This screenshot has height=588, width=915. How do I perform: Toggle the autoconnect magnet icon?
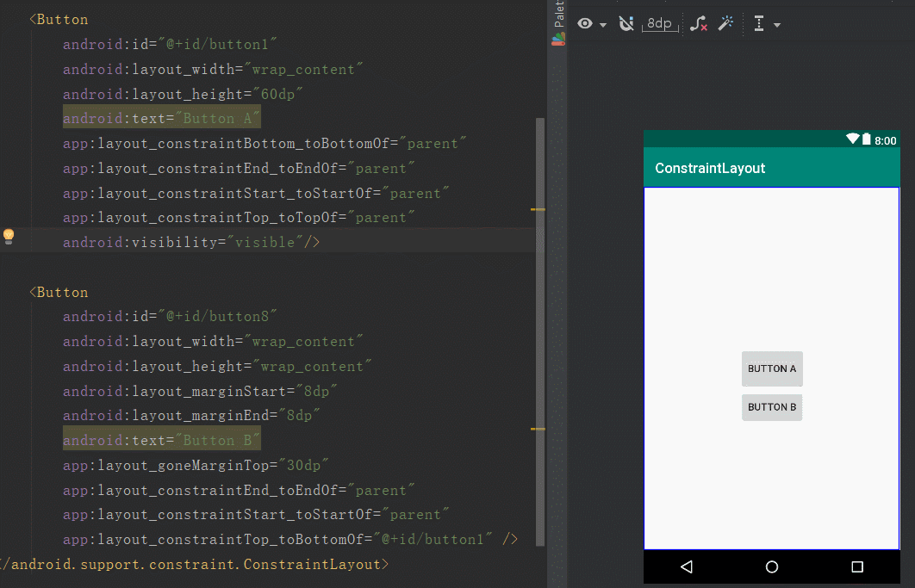click(626, 23)
